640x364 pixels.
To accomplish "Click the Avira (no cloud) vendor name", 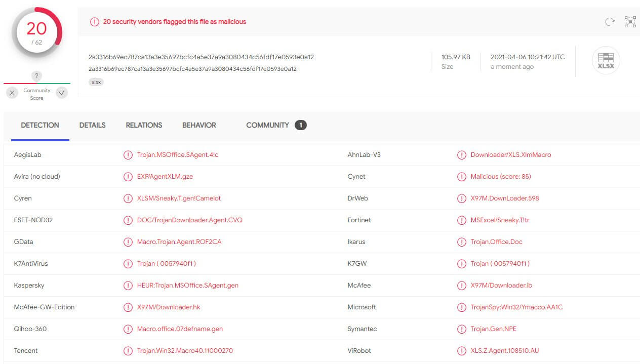I will coord(37,177).
